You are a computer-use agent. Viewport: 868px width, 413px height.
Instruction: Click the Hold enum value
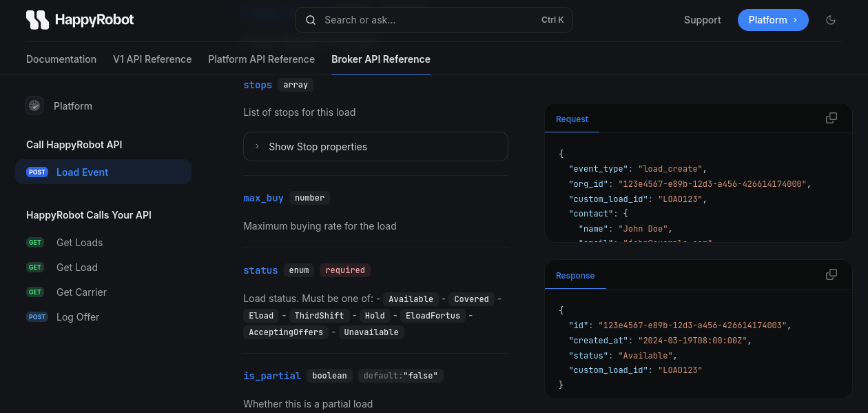pyautogui.click(x=375, y=316)
